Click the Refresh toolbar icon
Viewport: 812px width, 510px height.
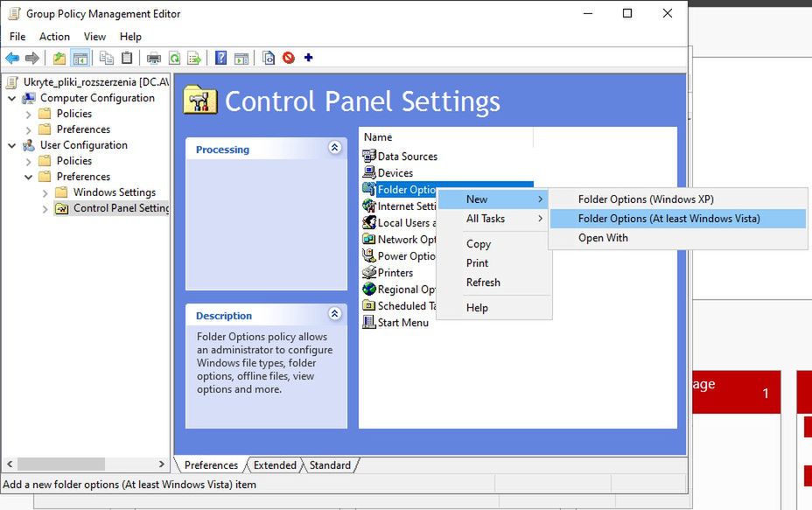point(174,58)
